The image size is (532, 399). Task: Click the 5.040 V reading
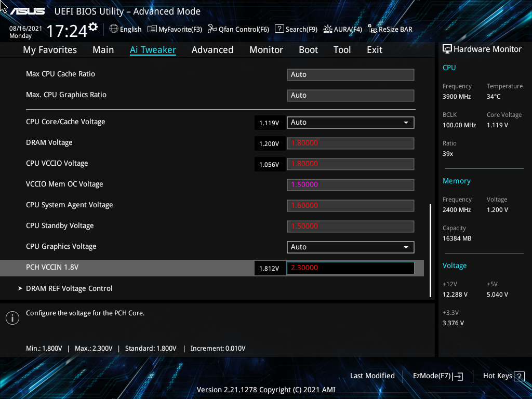coord(497,295)
